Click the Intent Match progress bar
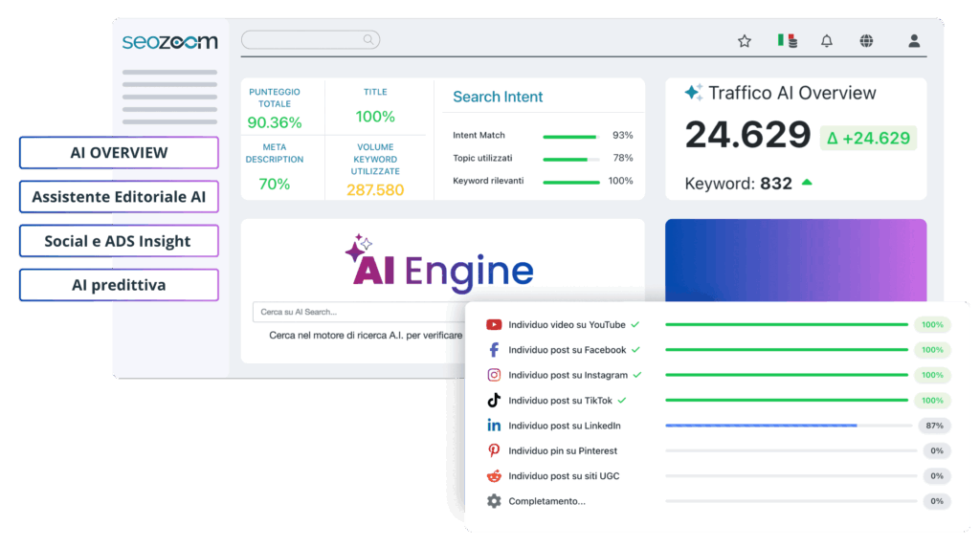 [x=569, y=136]
